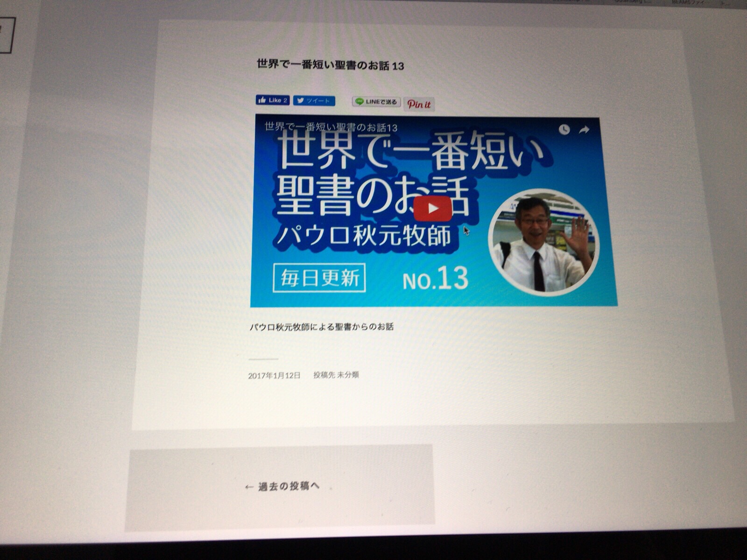Click the Pinterest Pin it button
Screen dimensions: 747x560
click(419, 104)
